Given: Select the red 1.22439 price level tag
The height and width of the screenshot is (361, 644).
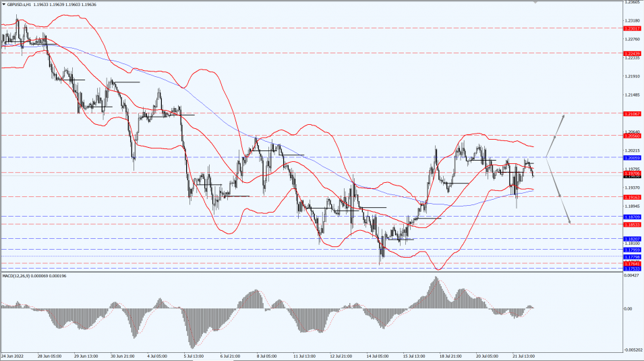Looking at the screenshot, I should [632, 53].
